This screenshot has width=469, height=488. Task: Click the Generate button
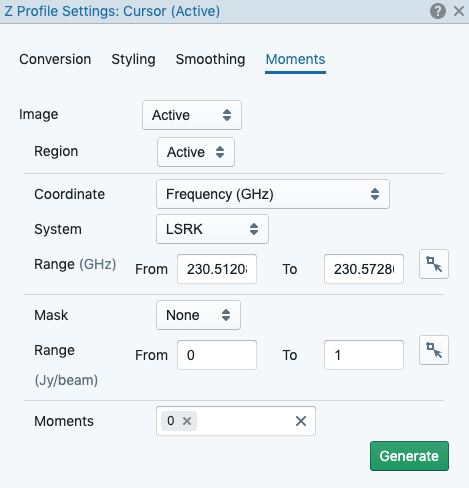coord(409,456)
